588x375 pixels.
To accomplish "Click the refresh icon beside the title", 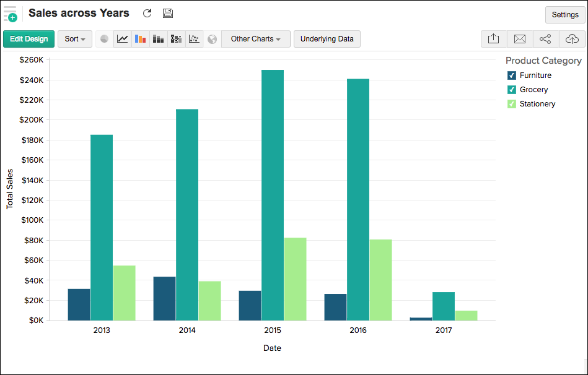I will point(147,14).
